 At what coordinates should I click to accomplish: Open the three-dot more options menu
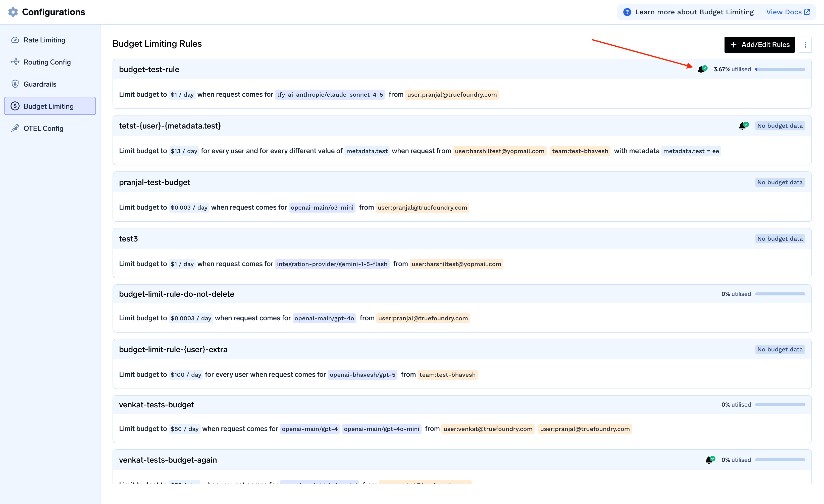coord(805,45)
